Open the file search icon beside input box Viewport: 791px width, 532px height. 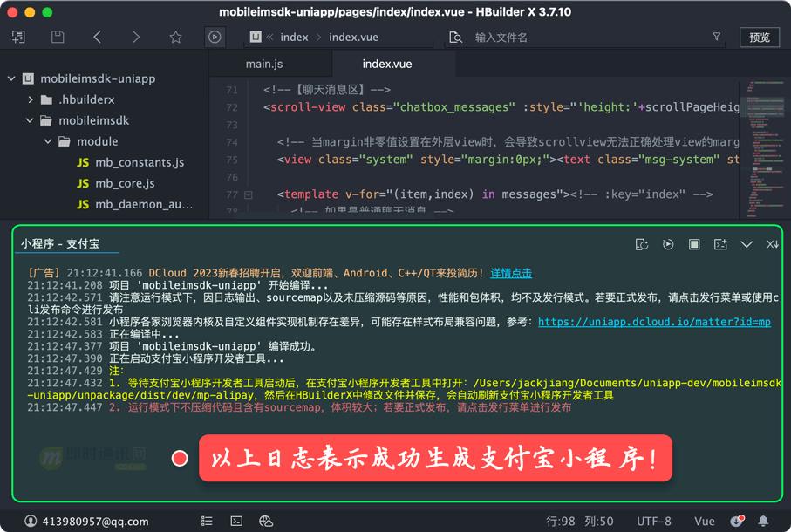455,37
